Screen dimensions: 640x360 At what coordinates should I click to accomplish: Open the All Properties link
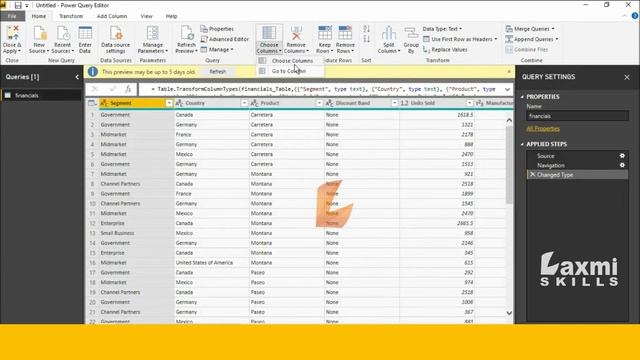coord(543,129)
